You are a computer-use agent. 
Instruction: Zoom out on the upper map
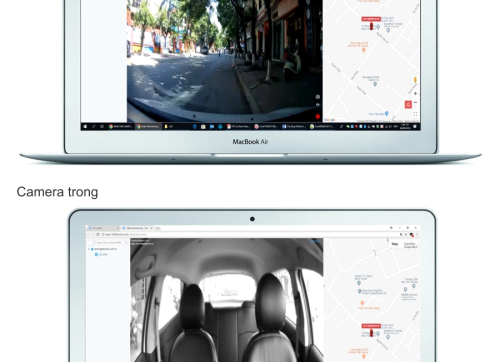click(415, 102)
